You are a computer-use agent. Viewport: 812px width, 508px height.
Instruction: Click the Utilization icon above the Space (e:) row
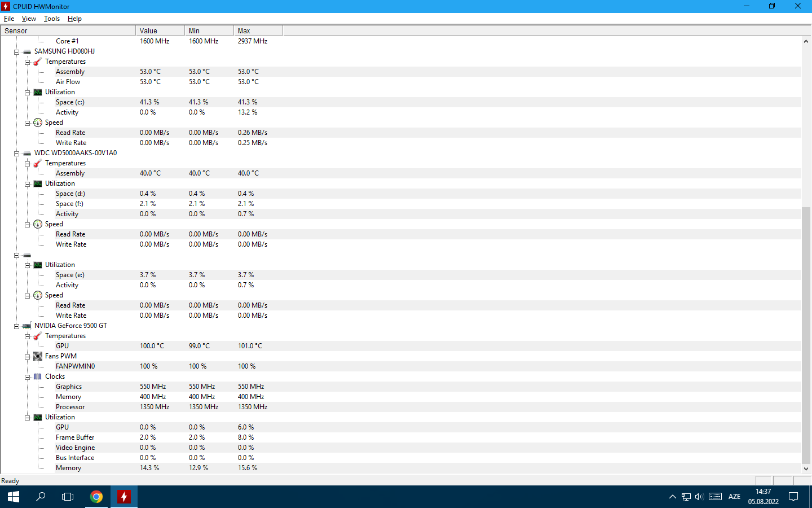38,265
